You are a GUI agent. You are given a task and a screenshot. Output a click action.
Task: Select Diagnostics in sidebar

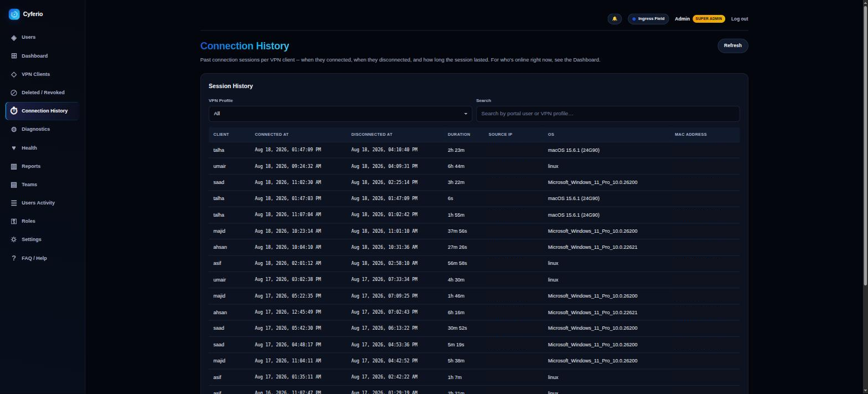35,129
